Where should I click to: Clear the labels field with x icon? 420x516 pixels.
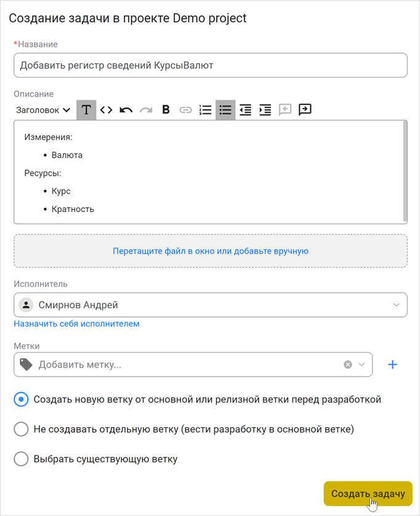[347, 364]
